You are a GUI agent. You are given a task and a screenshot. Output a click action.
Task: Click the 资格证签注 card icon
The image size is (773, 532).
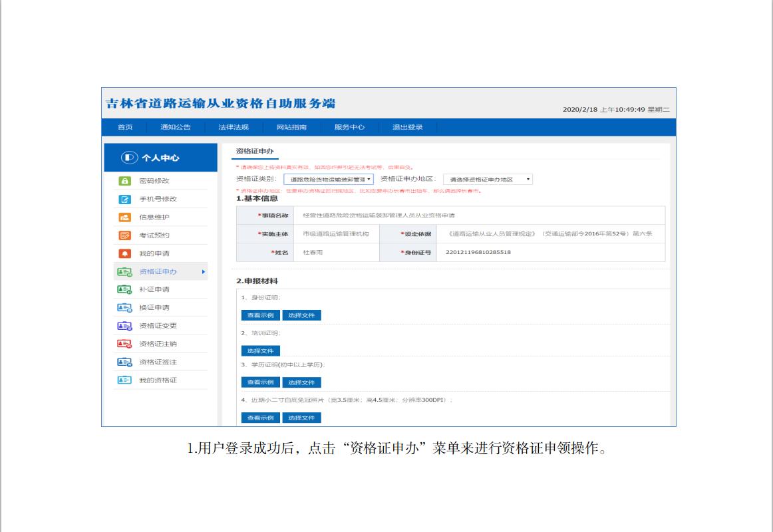124,362
